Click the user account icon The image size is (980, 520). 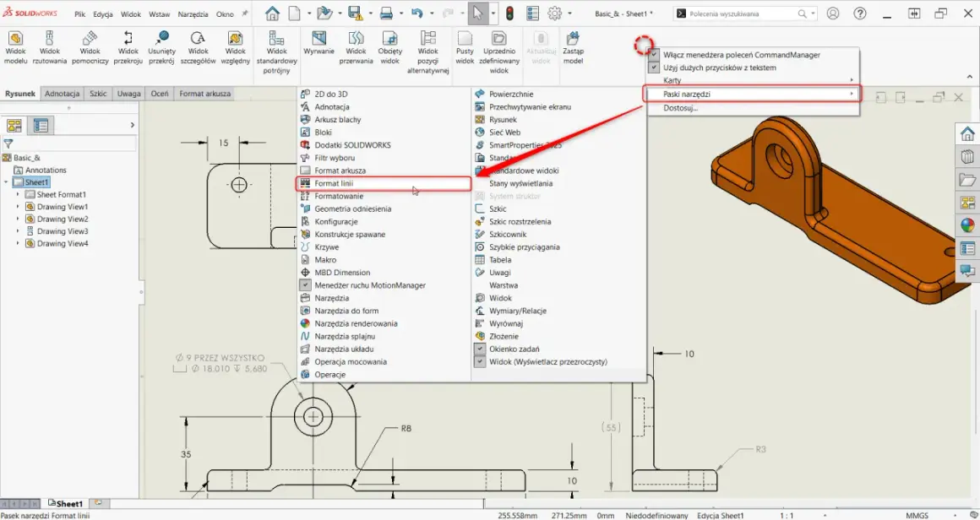click(x=832, y=14)
